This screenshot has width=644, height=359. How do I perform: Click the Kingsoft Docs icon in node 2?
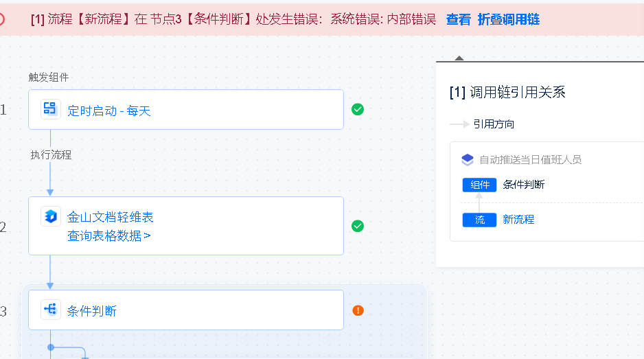tap(51, 216)
